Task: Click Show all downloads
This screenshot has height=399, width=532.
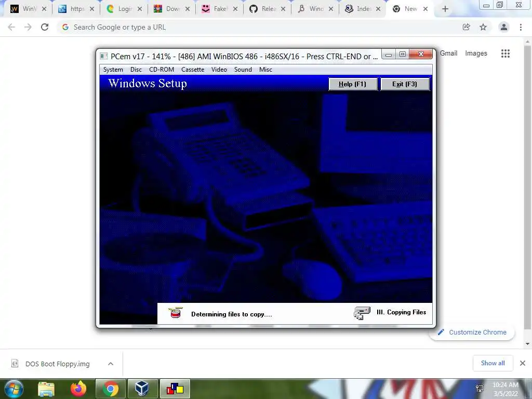Action: (x=493, y=363)
